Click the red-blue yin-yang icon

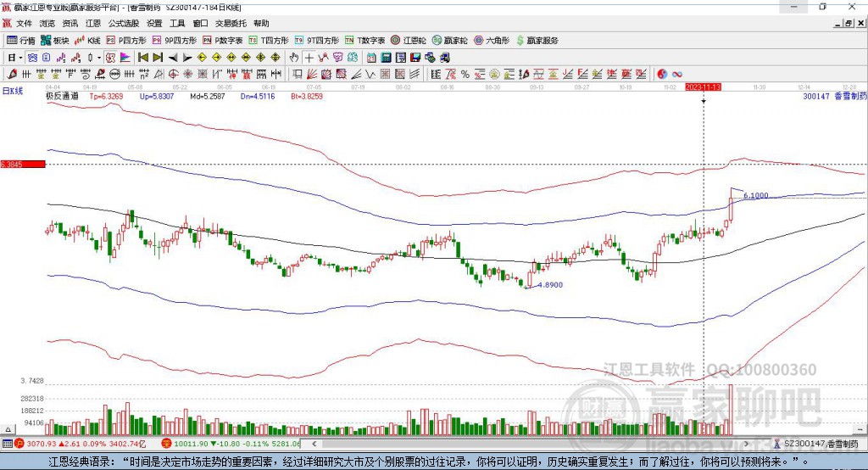pos(662,75)
